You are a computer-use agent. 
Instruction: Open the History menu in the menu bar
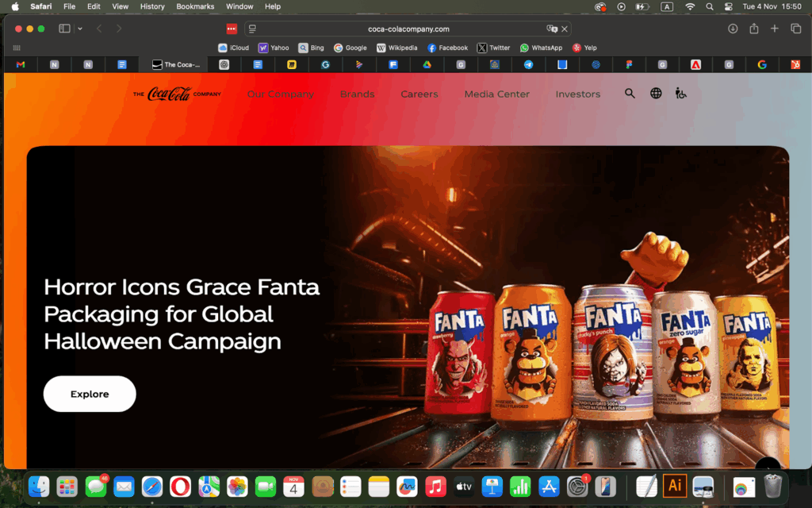click(x=152, y=6)
